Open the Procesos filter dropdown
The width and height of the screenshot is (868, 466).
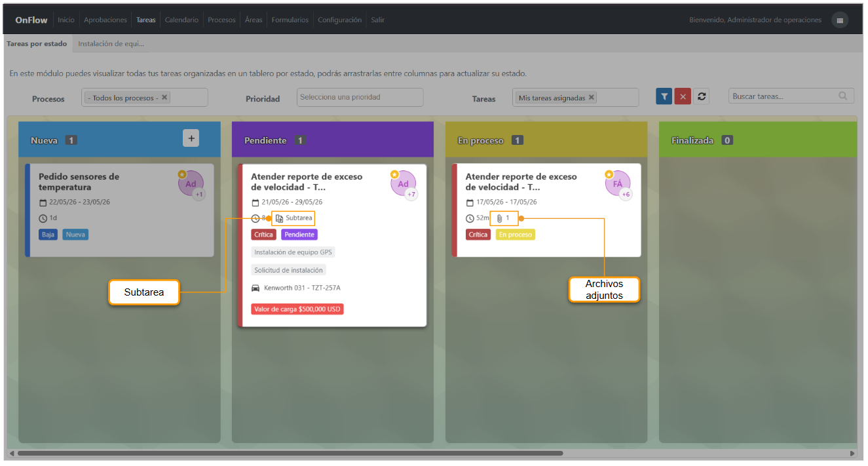tap(145, 97)
